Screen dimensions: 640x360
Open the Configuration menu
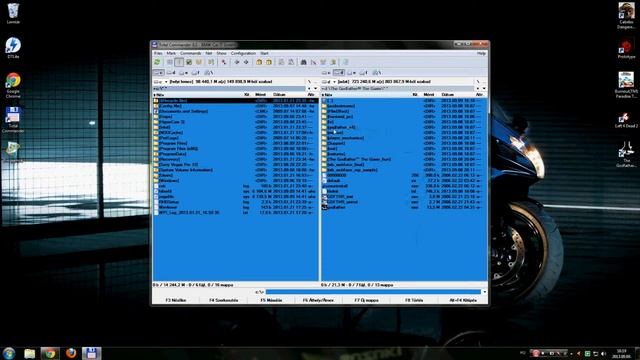(x=243, y=53)
